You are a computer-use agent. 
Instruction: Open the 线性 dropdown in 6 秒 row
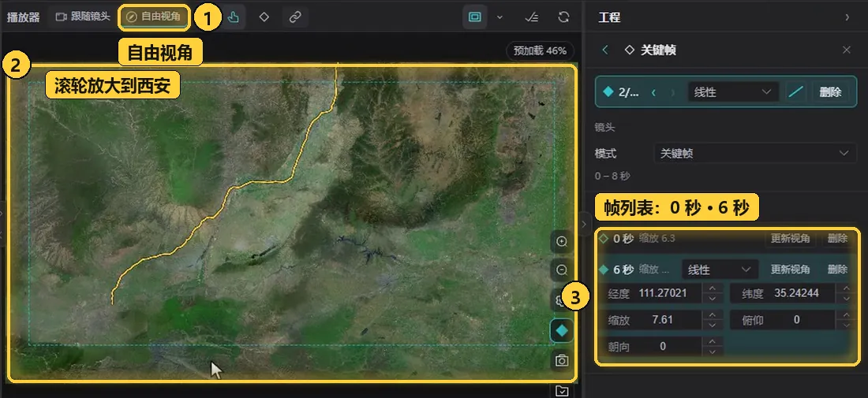719,270
